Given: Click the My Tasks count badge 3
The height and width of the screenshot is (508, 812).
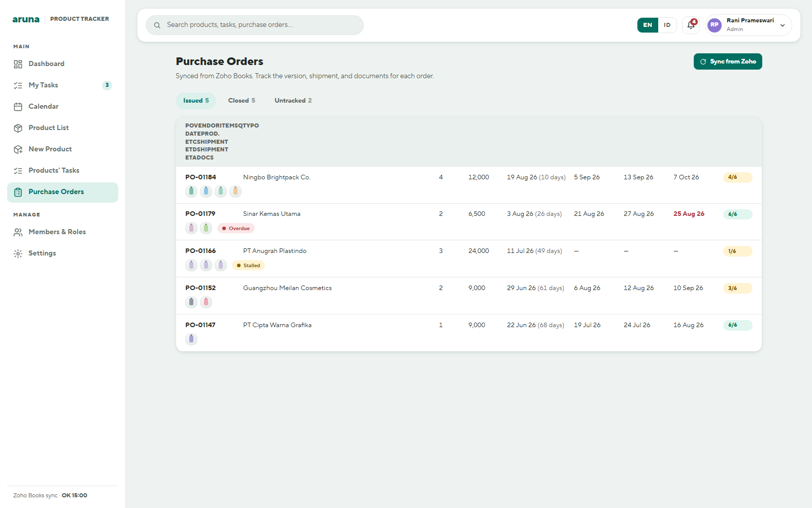Looking at the screenshot, I should tap(107, 85).
